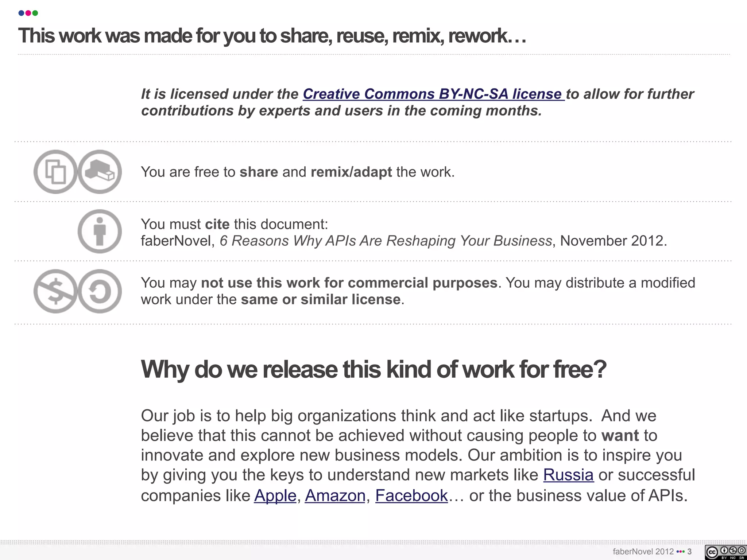The height and width of the screenshot is (560, 747).
Task: Open the Apple link
Action: coord(275,495)
